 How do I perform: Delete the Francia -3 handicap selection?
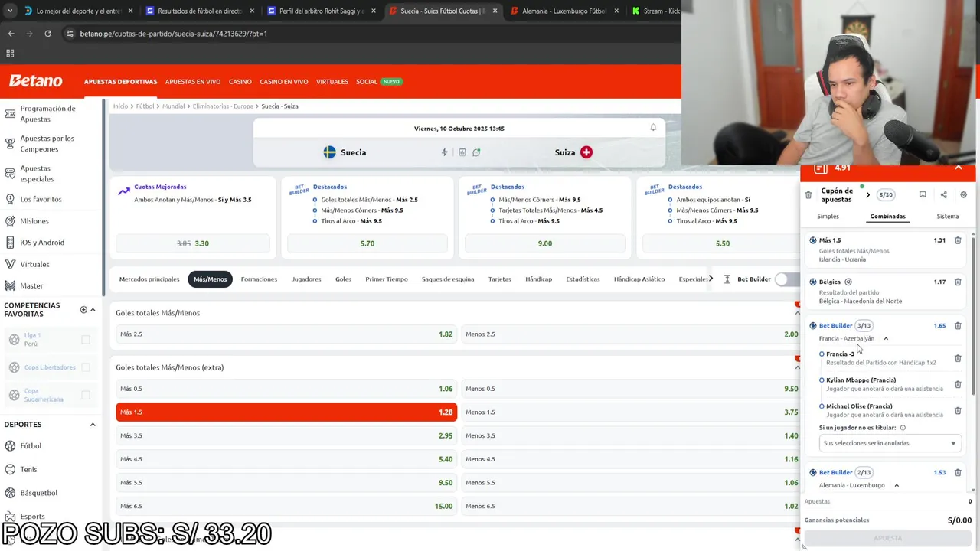958,358
